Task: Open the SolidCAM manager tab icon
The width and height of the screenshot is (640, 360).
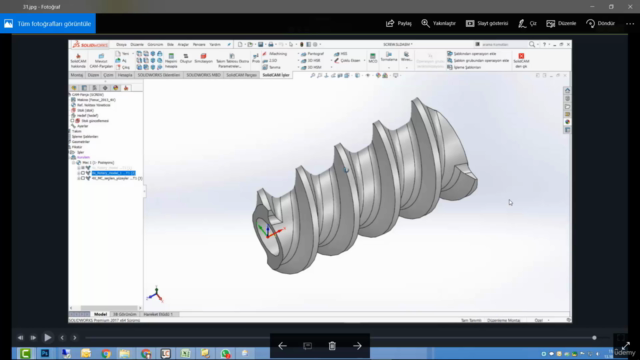Action: (126, 88)
